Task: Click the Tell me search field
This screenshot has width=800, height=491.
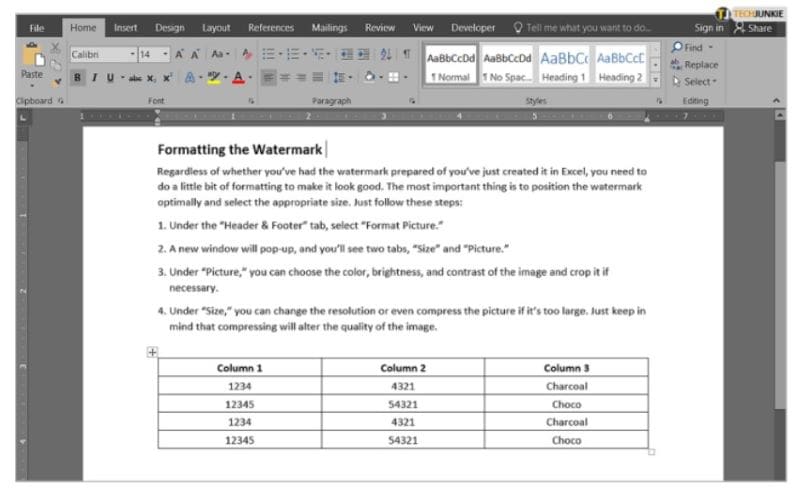Action: [582, 28]
